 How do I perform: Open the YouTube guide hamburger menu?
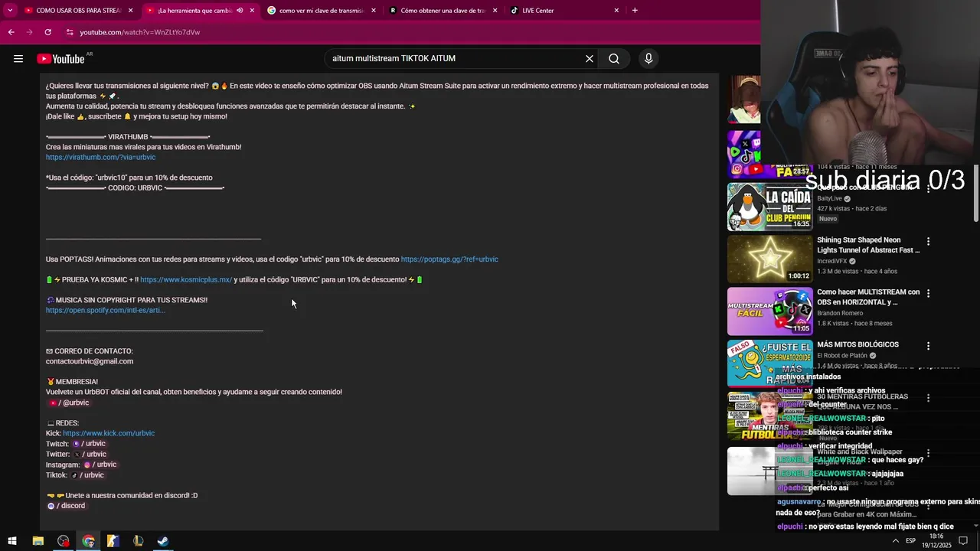[x=18, y=59]
